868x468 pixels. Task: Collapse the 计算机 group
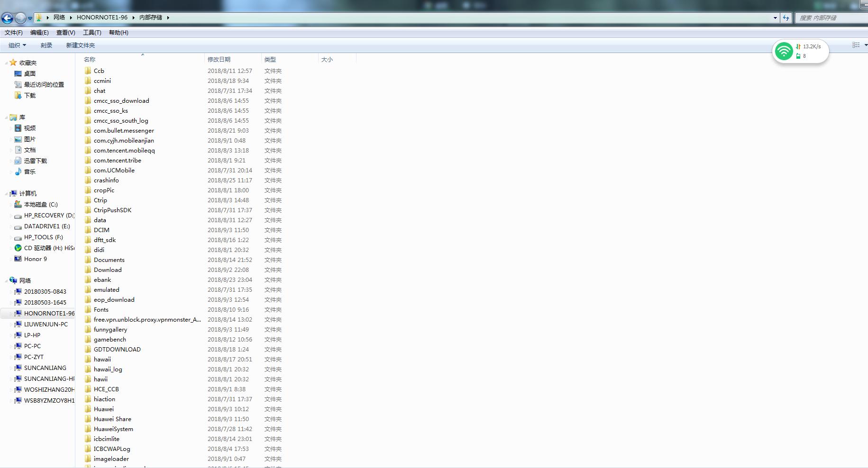(x=6, y=194)
